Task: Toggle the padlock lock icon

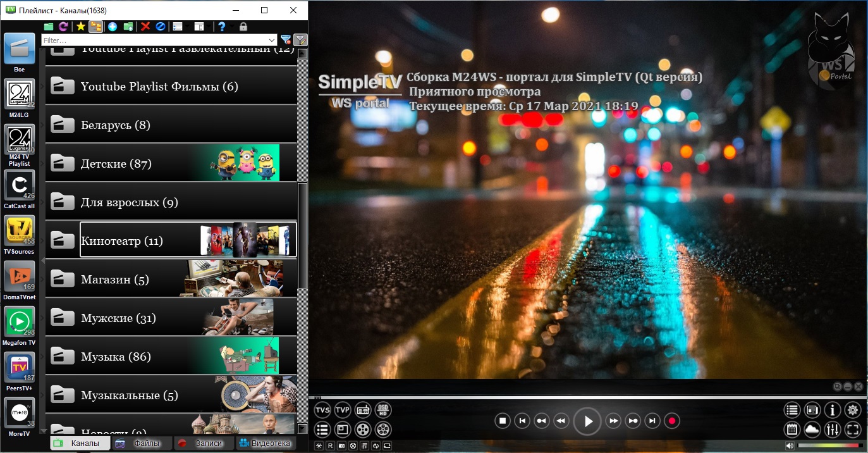Action: (243, 27)
